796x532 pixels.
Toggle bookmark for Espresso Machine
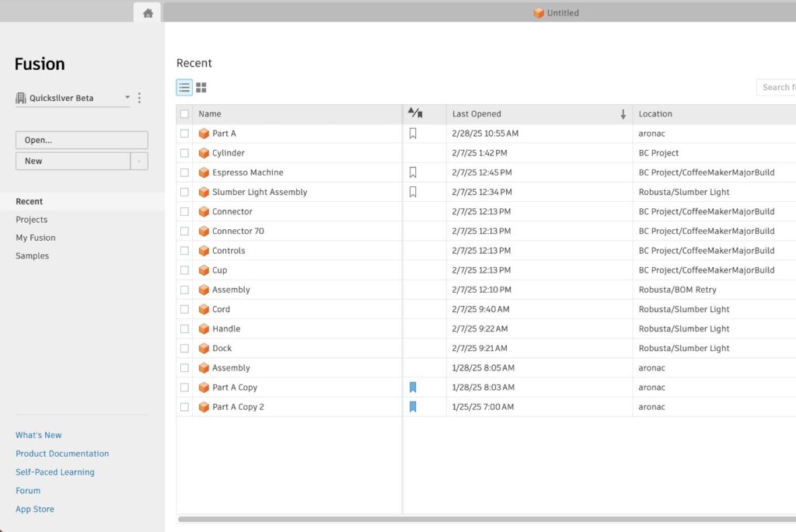413,172
